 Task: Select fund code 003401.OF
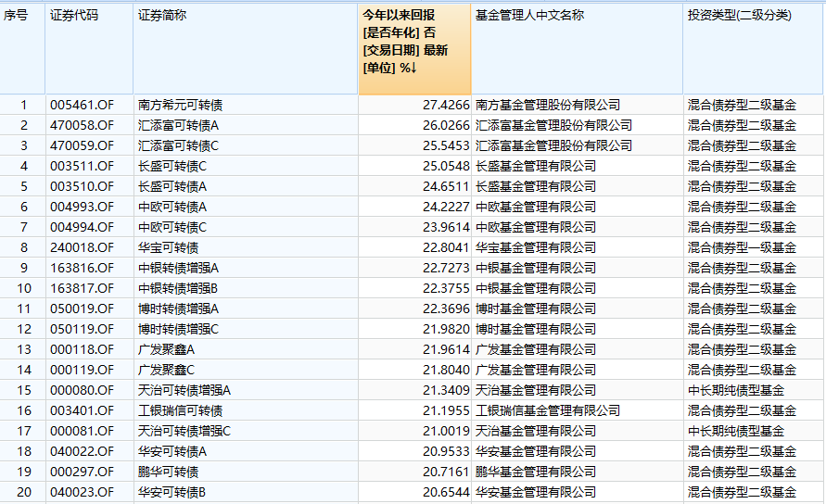(x=82, y=410)
